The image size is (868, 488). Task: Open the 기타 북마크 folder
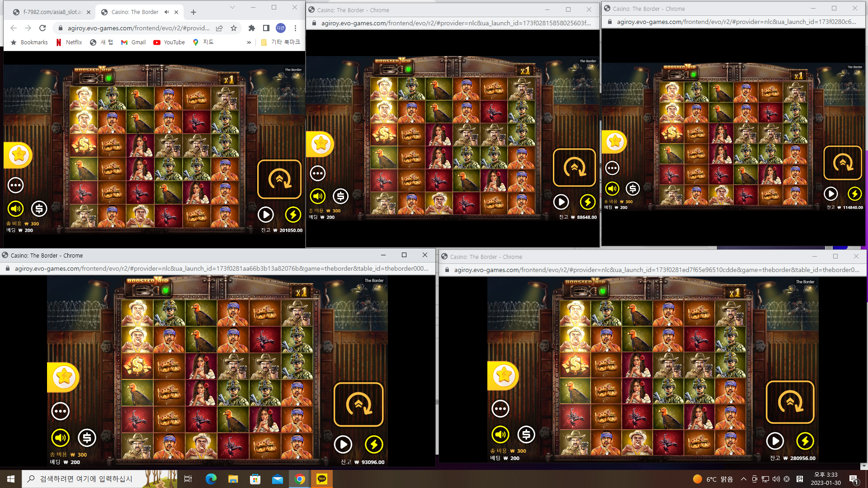[281, 42]
